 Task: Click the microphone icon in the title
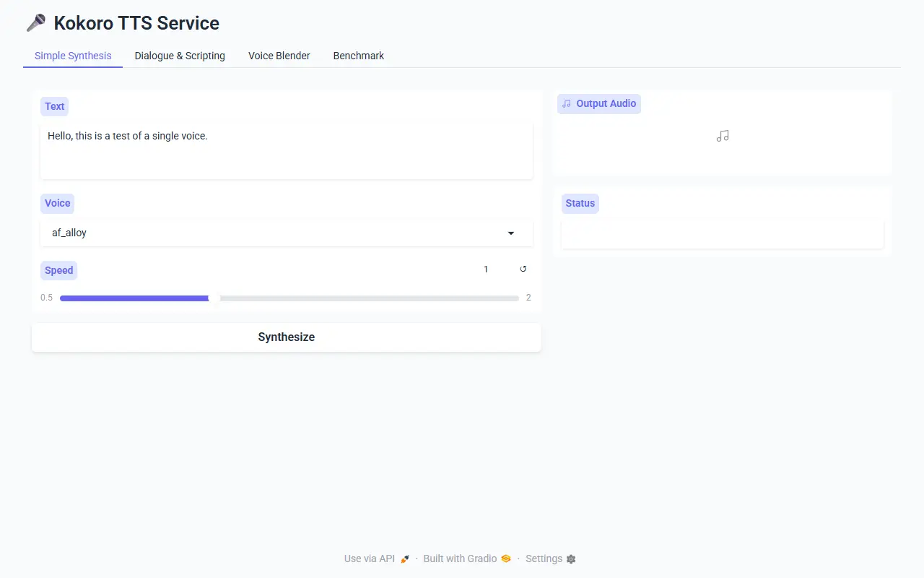(x=36, y=24)
